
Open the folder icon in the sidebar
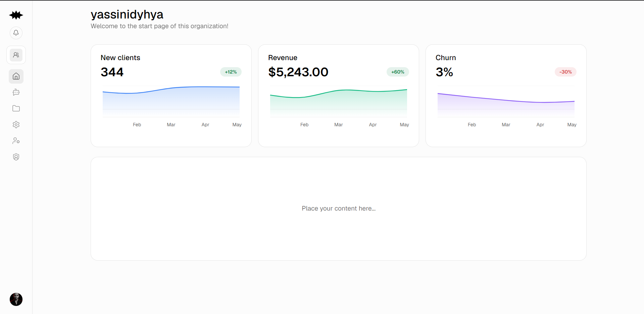click(x=16, y=108)
